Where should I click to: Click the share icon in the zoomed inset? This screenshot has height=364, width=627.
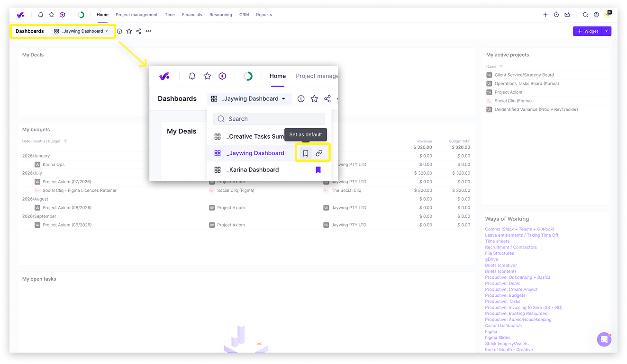point(327,99)
